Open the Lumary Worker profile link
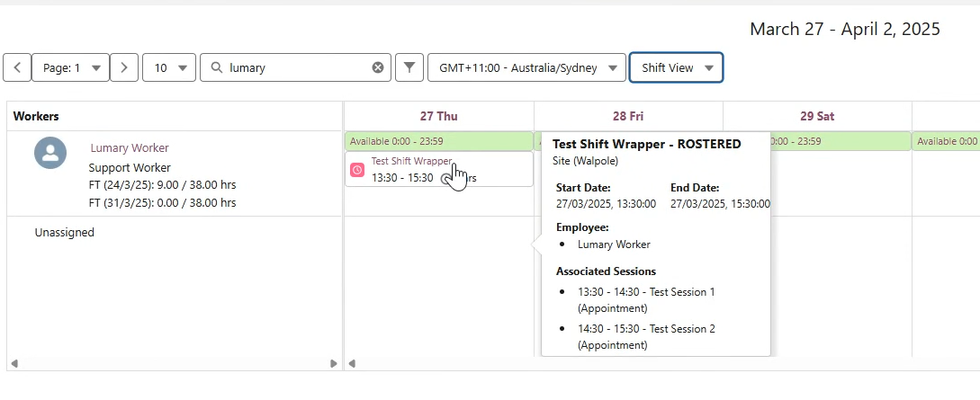Screen dimensions: 980x400 (x=130, y=147)
